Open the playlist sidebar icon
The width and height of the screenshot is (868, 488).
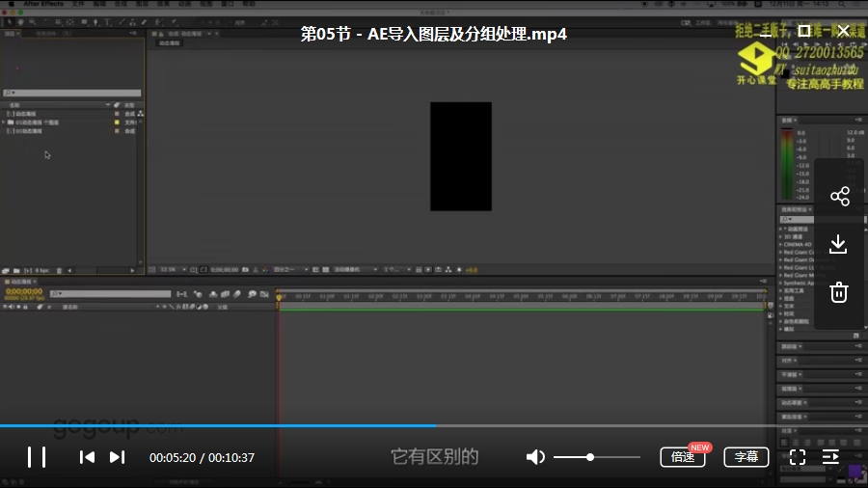tap(830, 457)
